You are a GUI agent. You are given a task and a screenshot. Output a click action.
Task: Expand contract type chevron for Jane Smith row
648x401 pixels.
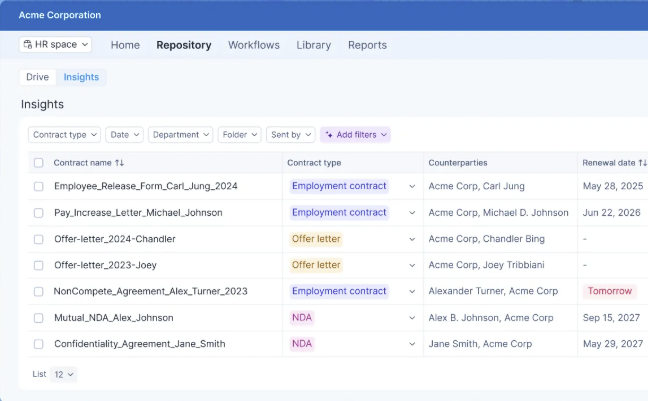412,344
